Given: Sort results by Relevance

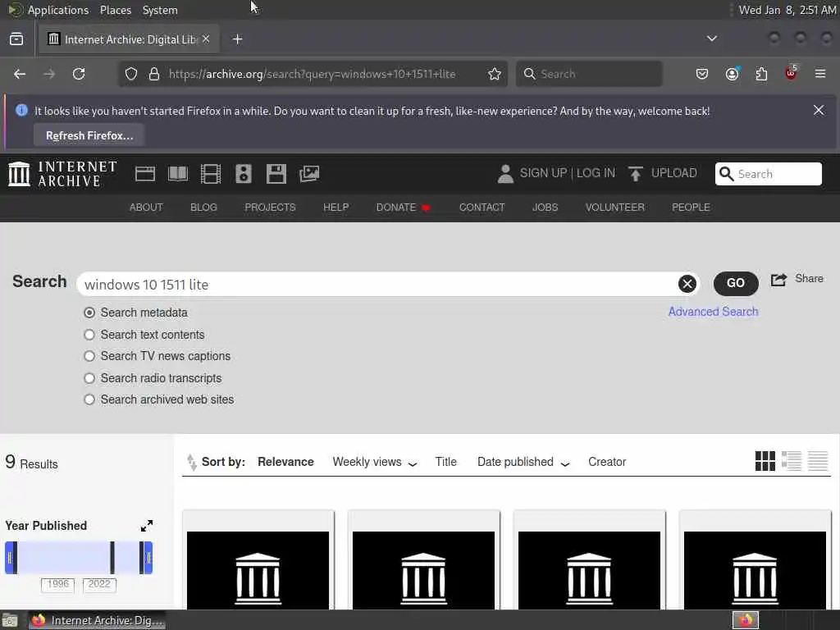Looking at the screenshot, I should click(285, 462).
